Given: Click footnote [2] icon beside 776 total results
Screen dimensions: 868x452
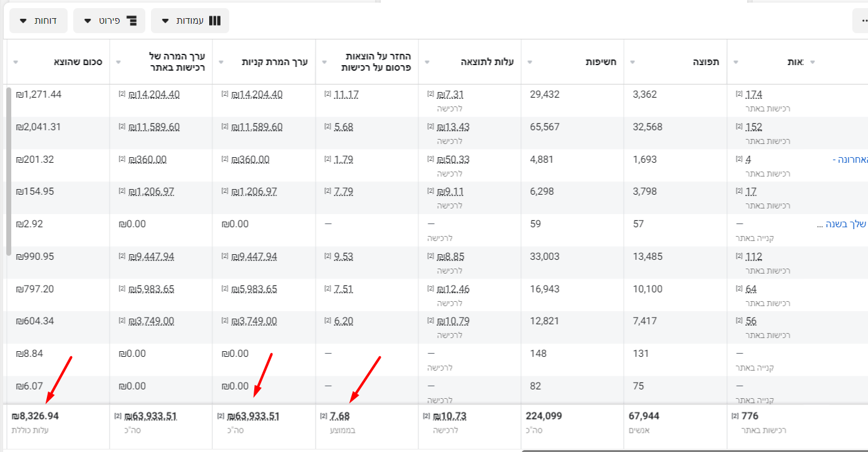Looking at the screenshot, I should (735, 416).
